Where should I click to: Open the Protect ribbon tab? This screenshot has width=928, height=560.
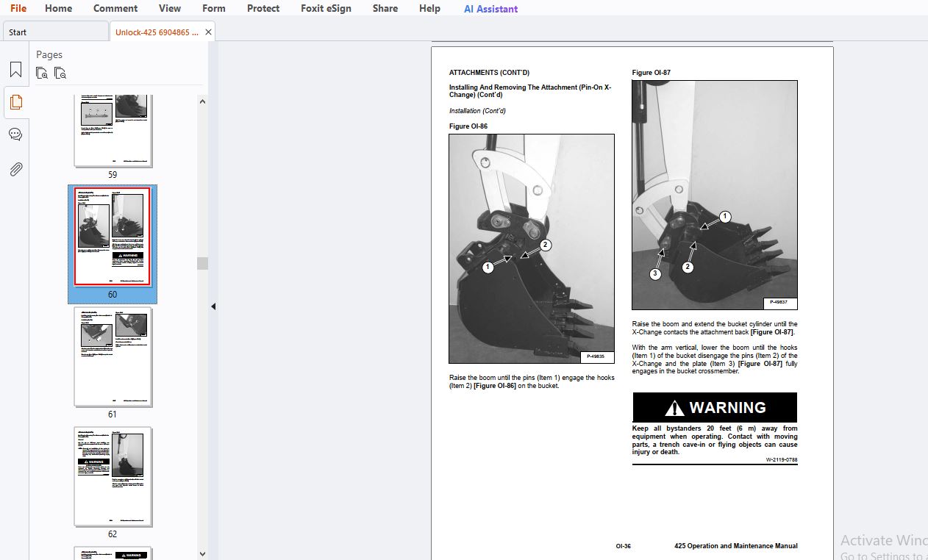[263, 8]
